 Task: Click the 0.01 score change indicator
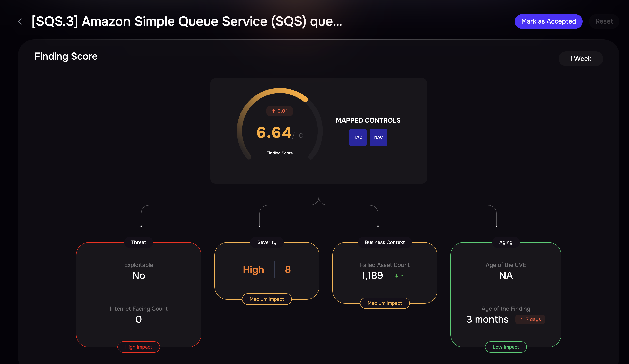click(280, 111)
